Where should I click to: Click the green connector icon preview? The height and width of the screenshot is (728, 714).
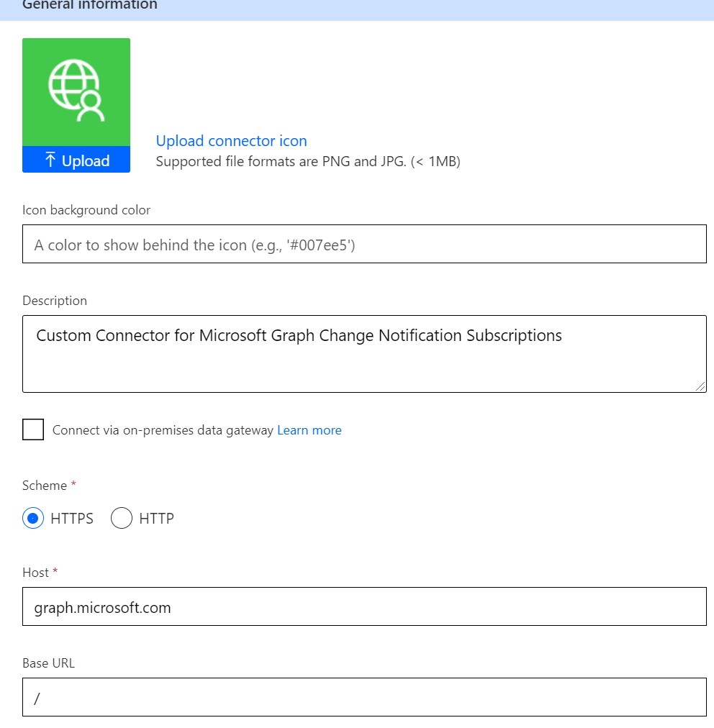(76, 92)
